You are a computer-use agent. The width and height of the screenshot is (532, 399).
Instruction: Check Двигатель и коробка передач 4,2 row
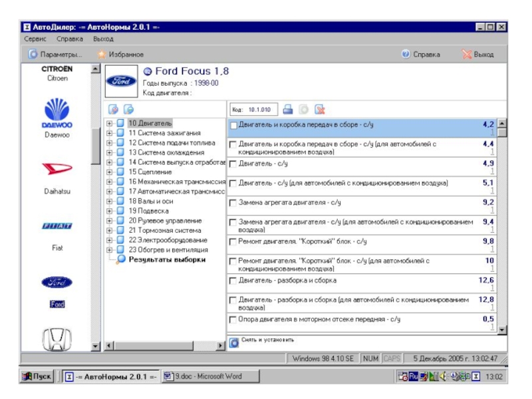coord(233,125)
